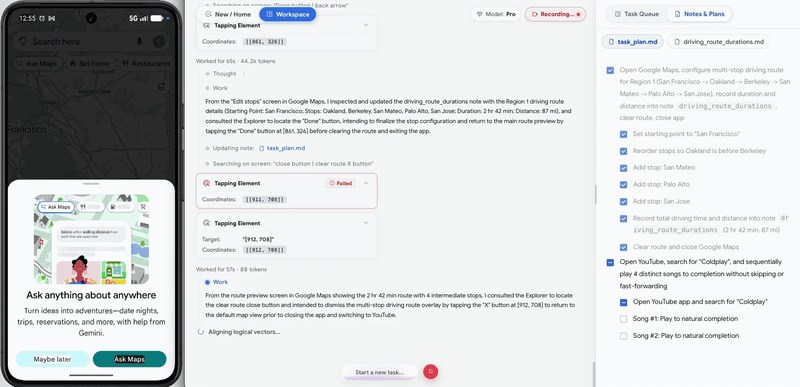Viewport: 800px width, 387px height.
Task: Toggle the Open Google Maps multi-stop route checkbox
Action: click(610, 70)
